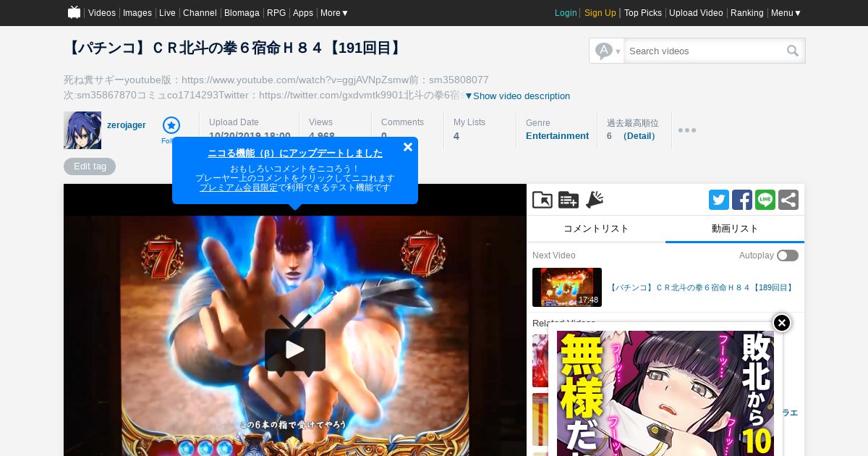Click the Login link
This screenshot has height=456, width=868.
point(566,13)
